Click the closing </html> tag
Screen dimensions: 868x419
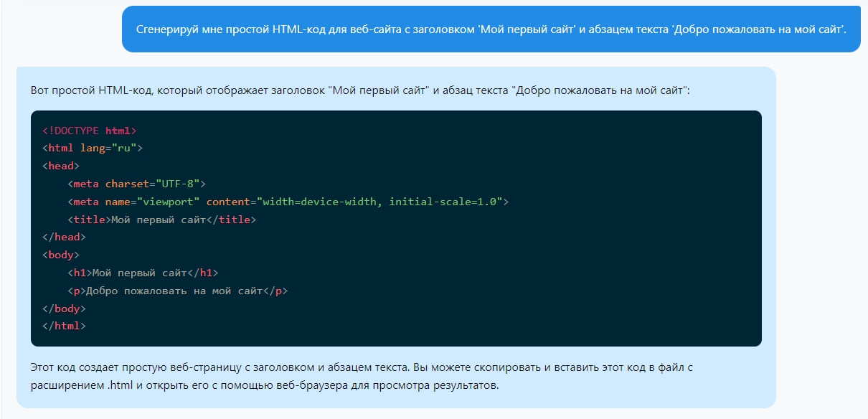click(64, 326)
